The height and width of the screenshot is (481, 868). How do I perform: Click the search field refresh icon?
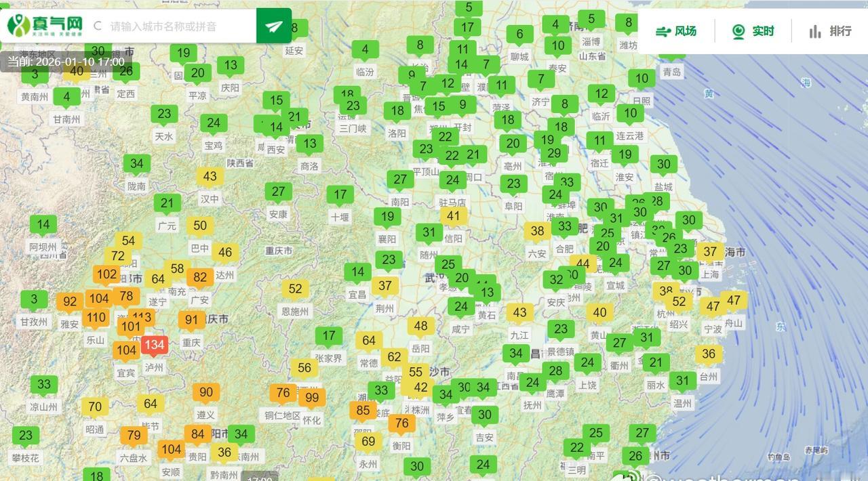click(x=98, y=26)
